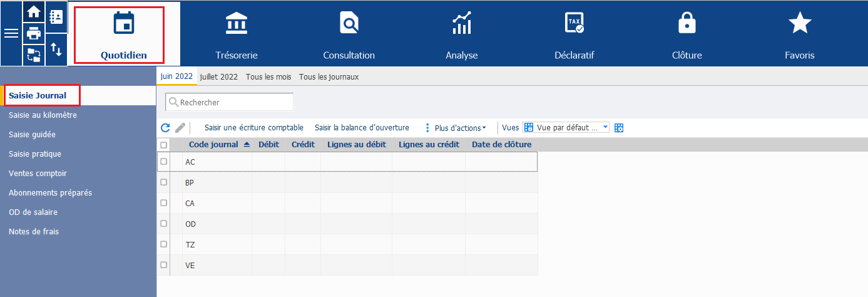Click the printer icon
Image resolution: width=868 pixels, height=297 pixels.
[33, 34]
